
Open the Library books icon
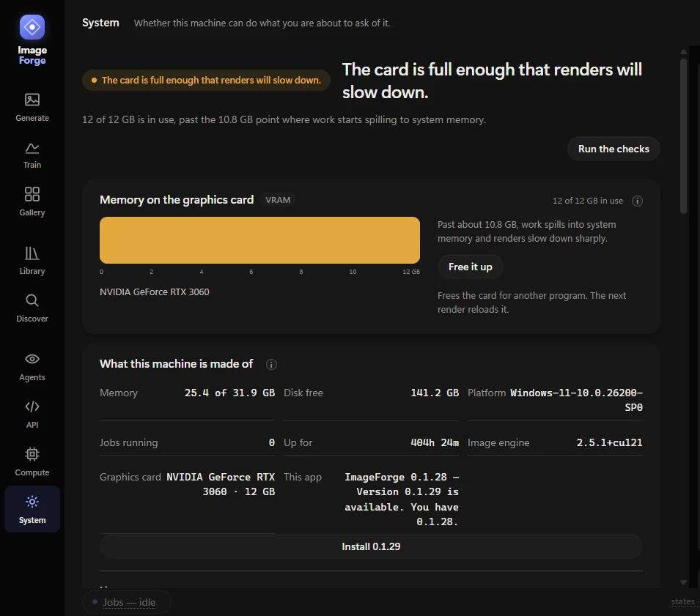32,253
